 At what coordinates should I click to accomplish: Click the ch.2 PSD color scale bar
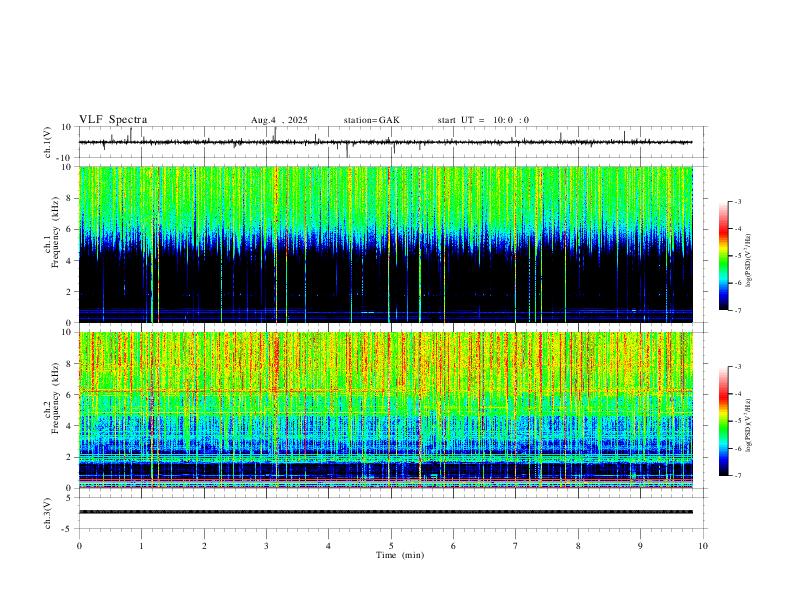pyautogui.click(x=723, y=421)
